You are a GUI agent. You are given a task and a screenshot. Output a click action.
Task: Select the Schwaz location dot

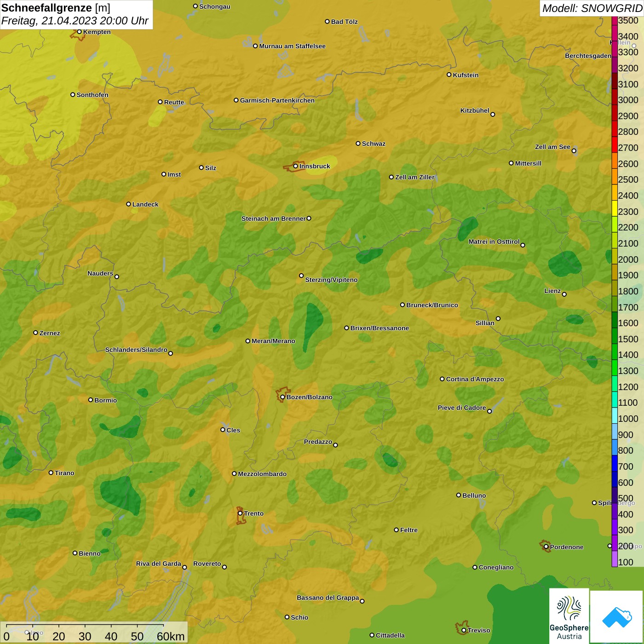tap(358, 143)
